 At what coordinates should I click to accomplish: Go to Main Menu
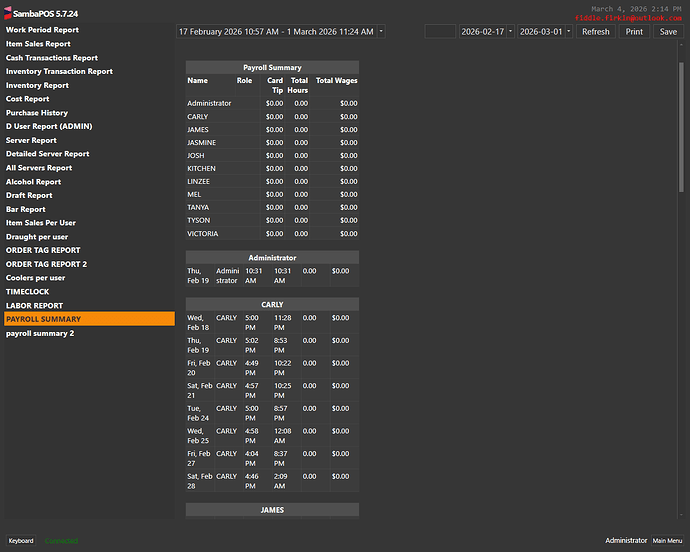[668, 541]
